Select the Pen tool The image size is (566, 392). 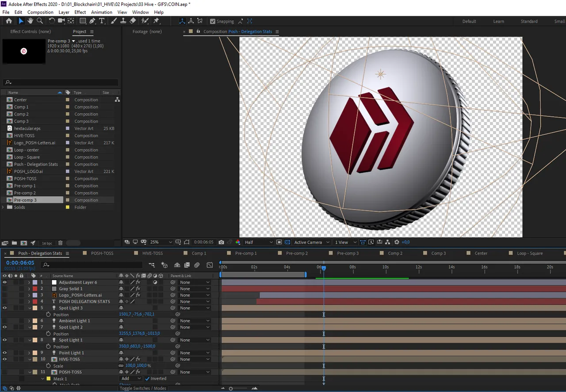92,21
